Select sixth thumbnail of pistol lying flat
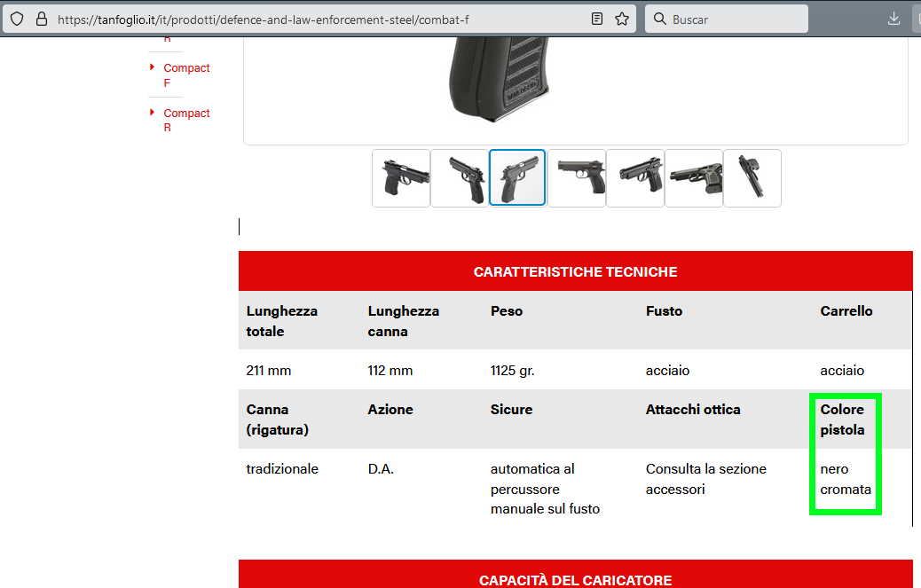921x588 pixels. pos(694,177)
